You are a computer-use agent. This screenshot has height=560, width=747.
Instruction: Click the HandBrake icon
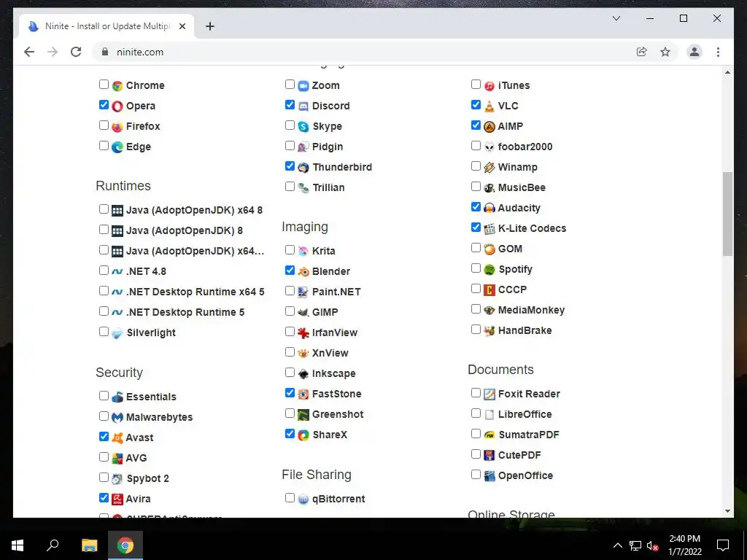[x=489, y=330]
